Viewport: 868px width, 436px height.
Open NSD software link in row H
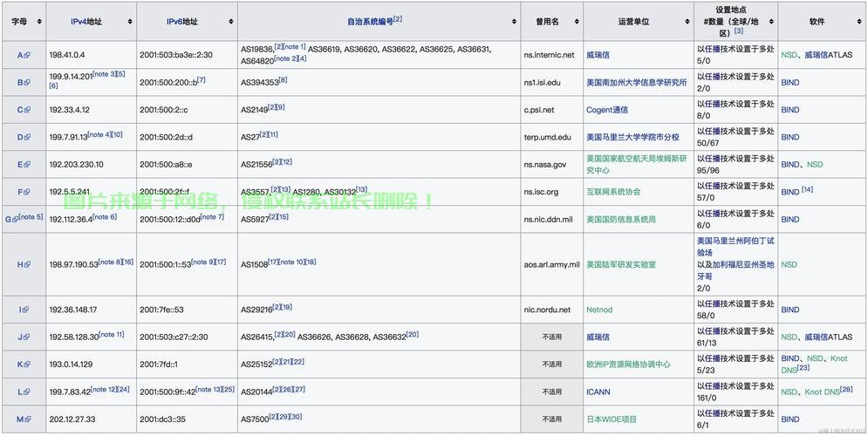coord(789,264)
